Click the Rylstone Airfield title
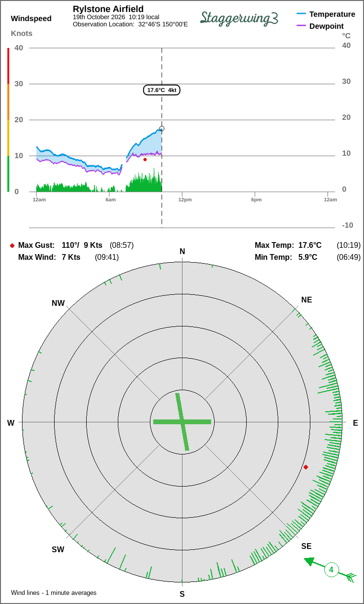The image size is (364, 604). coord(108,9)
